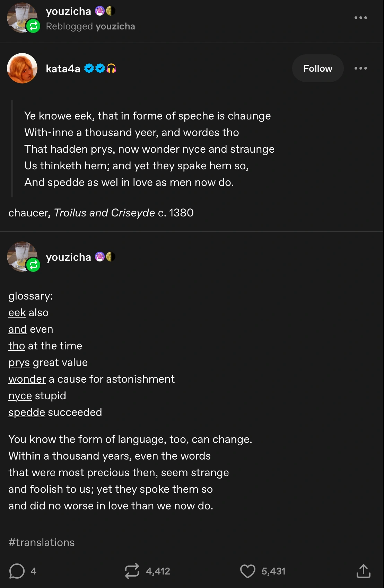Viewport: 384px width, 588px height.
Task: Open youzicha's avatar on the reblog comment
Action: 21,256
